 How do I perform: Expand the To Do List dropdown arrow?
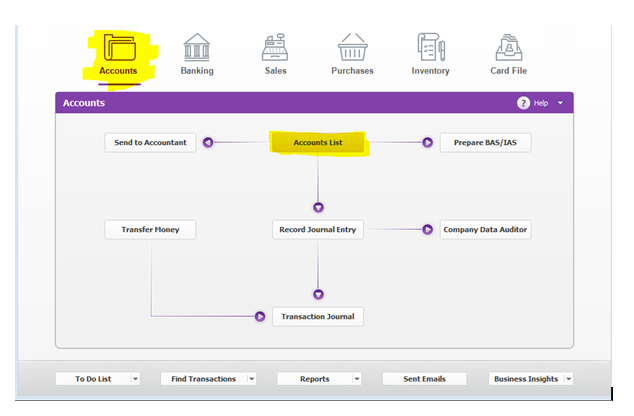click(x=135, y=379)
